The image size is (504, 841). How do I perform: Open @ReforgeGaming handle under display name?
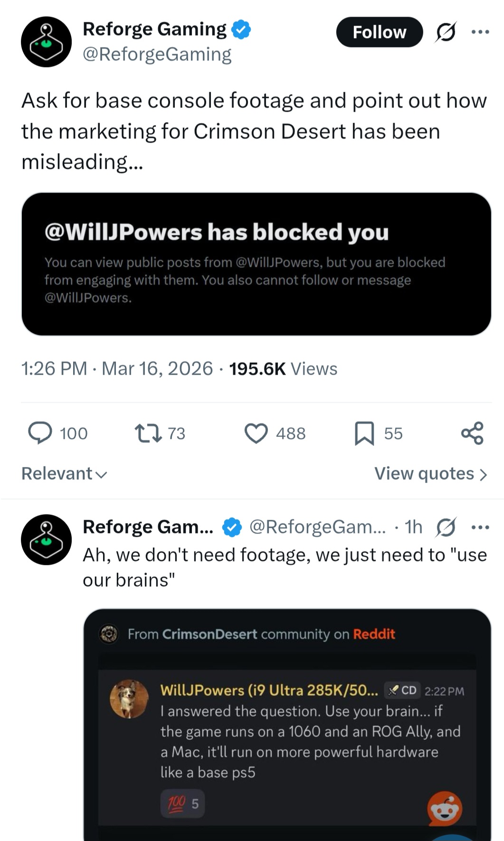coord(157,55)
